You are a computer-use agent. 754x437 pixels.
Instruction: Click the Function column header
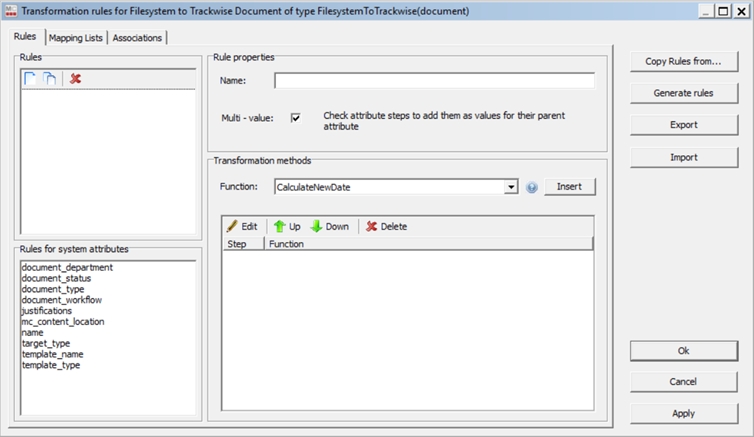(286, 243)
